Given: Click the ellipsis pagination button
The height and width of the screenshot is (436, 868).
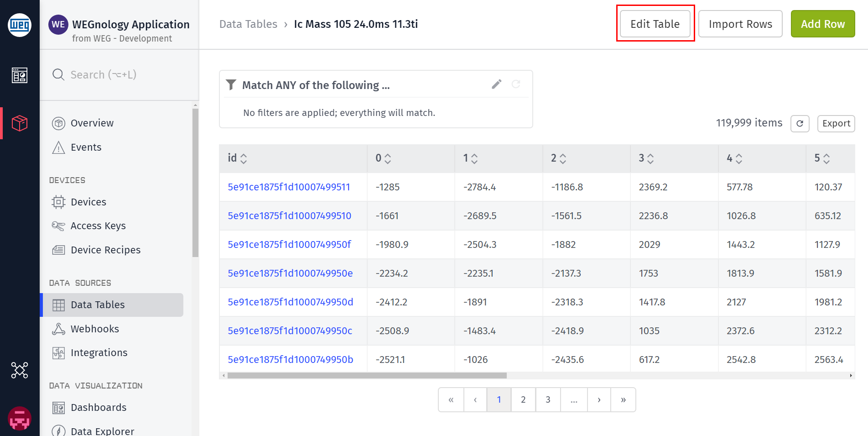Looking at the screenshot, I should click(574, 400).
